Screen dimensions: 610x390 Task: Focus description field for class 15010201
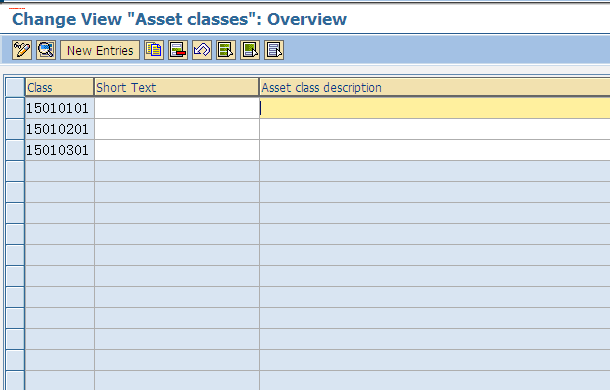[435, 129]
